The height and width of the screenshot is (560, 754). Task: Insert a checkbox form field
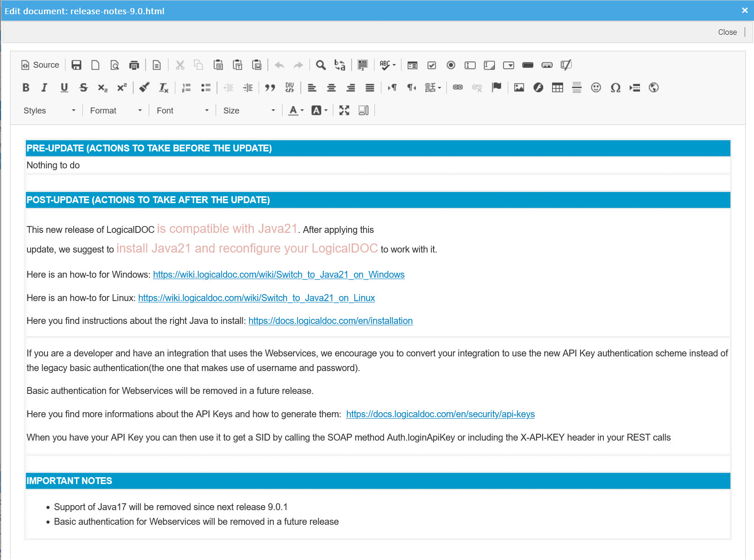pos(432,65)
